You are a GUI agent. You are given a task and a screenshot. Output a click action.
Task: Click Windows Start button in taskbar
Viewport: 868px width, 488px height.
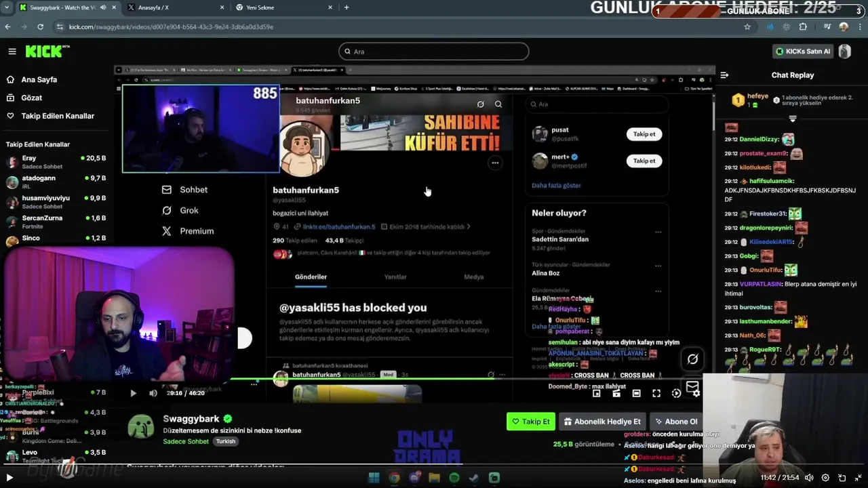[374, 478]
